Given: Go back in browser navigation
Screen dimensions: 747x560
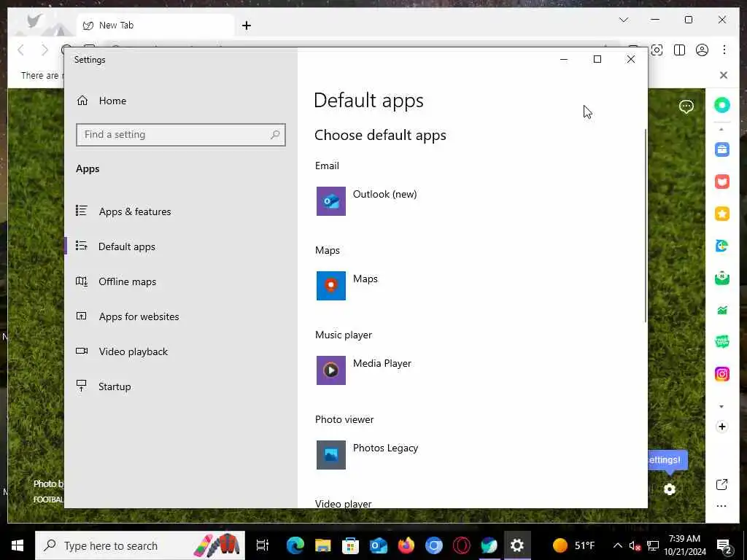Looking at the screenshot, I should (21, 50).
